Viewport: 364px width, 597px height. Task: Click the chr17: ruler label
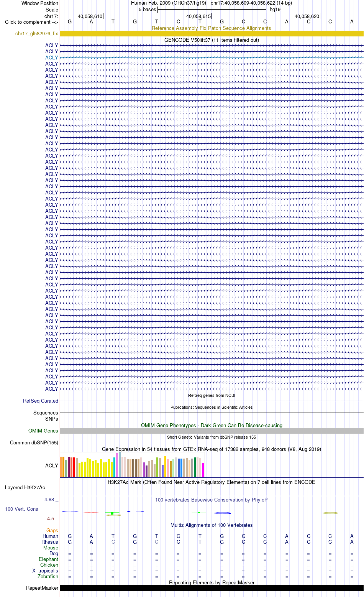[51, 16]
